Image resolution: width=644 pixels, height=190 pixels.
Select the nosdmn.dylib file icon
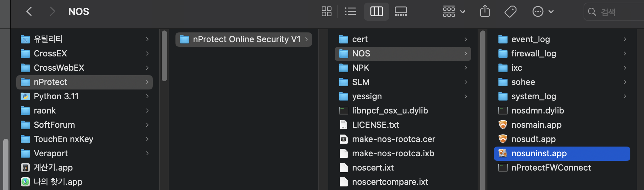(x=503, y=111)
